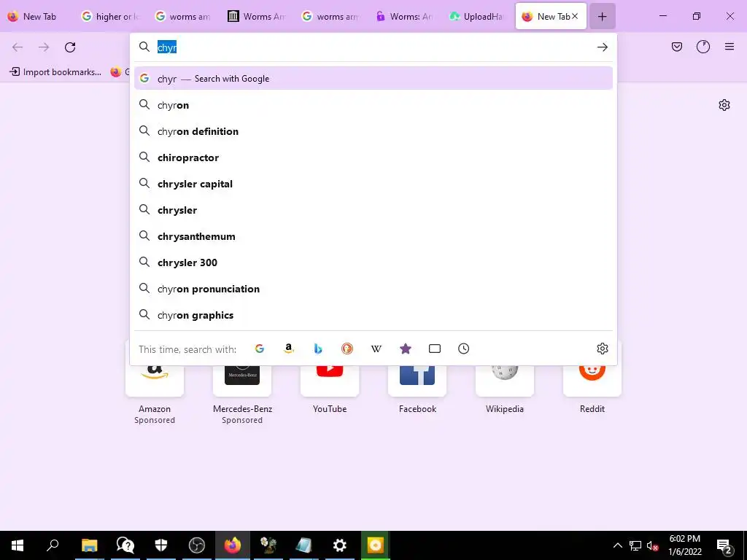Open new tab page personalize gear
The width and height of the screenshot is (747, 560).
724,105
